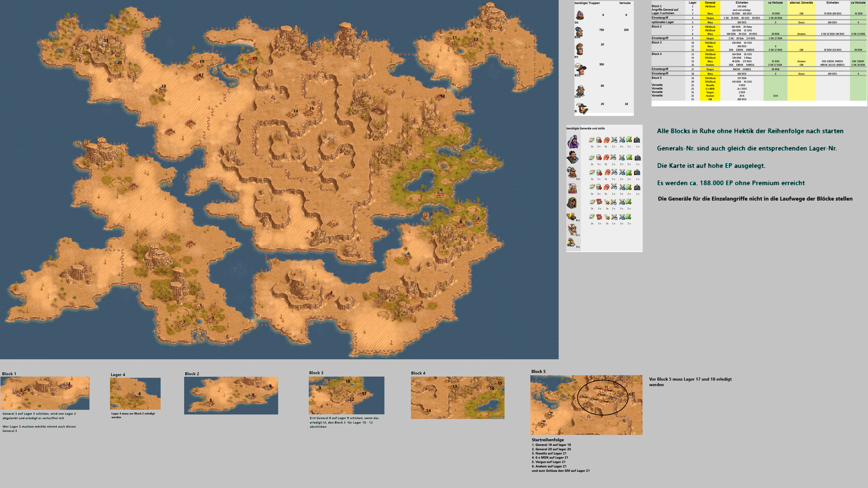Click the general icon labeled 6 x
Screen dimensions: 868x488
click(x=571, y=217)
